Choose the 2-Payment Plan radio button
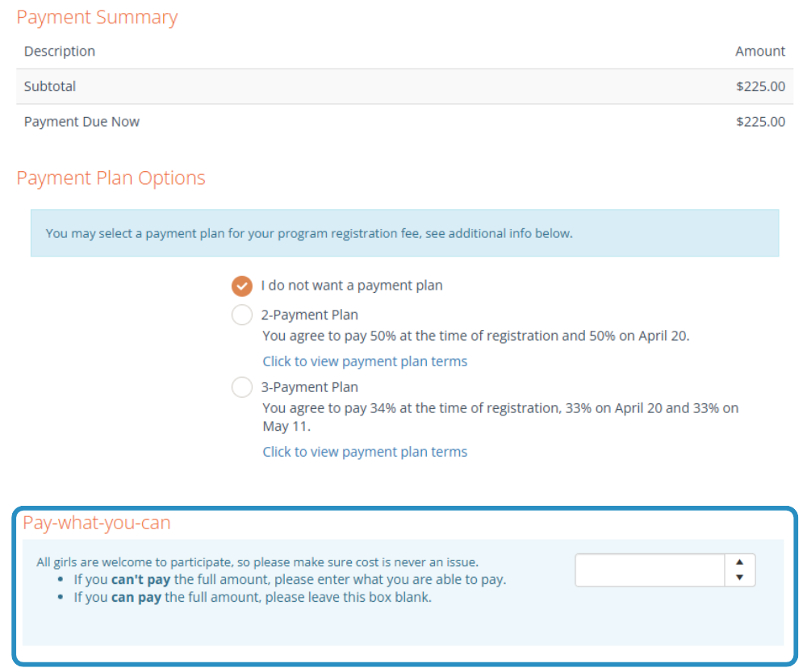Screen dimensions: 807x672 (x=241, y=315)
